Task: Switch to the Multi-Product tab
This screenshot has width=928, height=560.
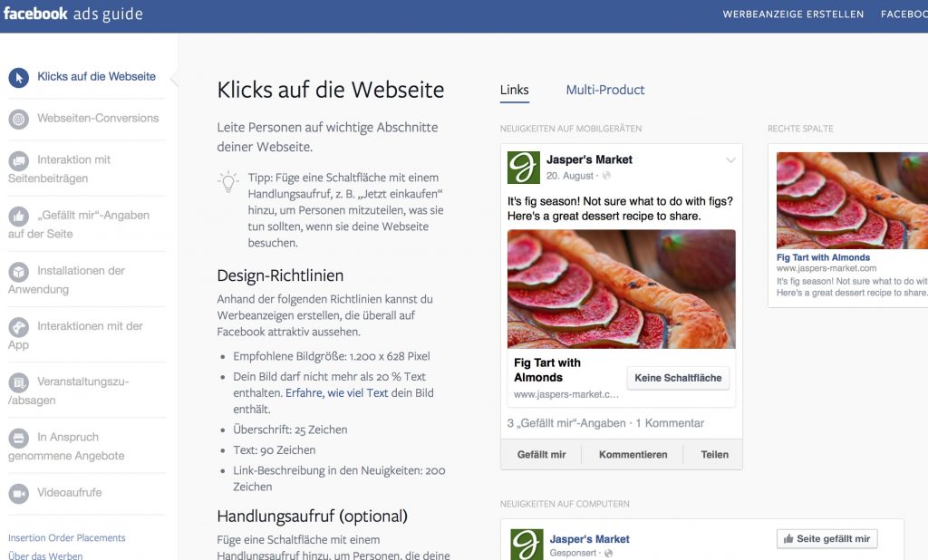Action: click(x=605, y=90)
